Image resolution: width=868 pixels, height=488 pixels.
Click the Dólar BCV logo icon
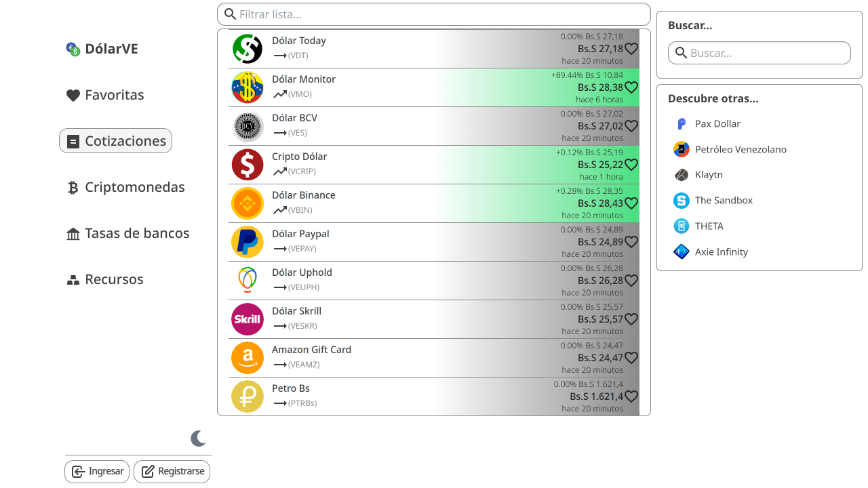[x=248, y=126]
